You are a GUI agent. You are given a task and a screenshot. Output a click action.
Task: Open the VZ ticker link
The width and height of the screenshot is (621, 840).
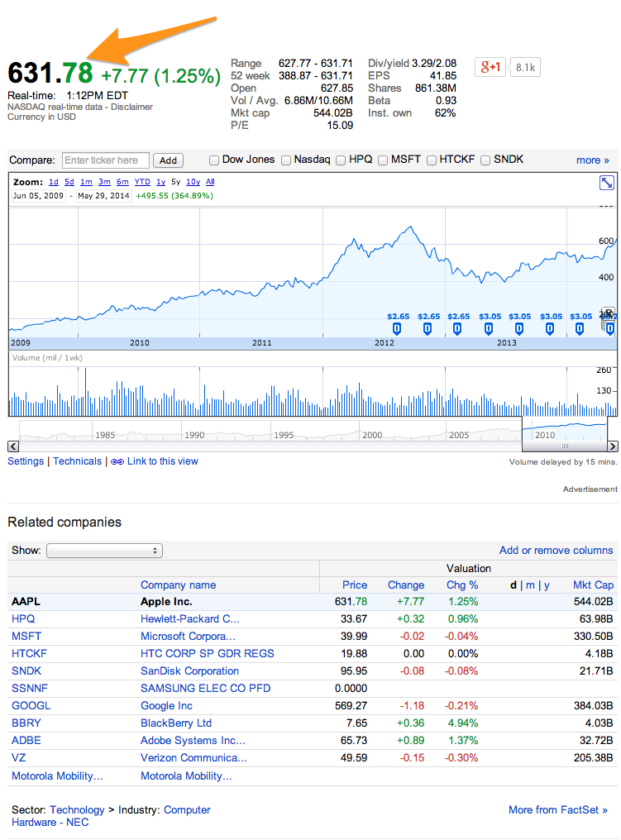[19, 757]
